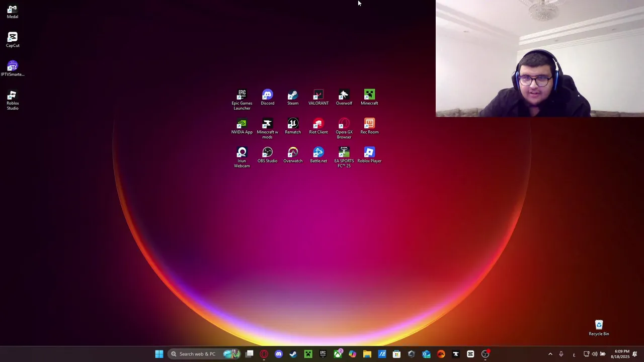This screenshot has width=644, height=362.
Task: Click the Discord desktop shortcut
Action: click(268, 98)
